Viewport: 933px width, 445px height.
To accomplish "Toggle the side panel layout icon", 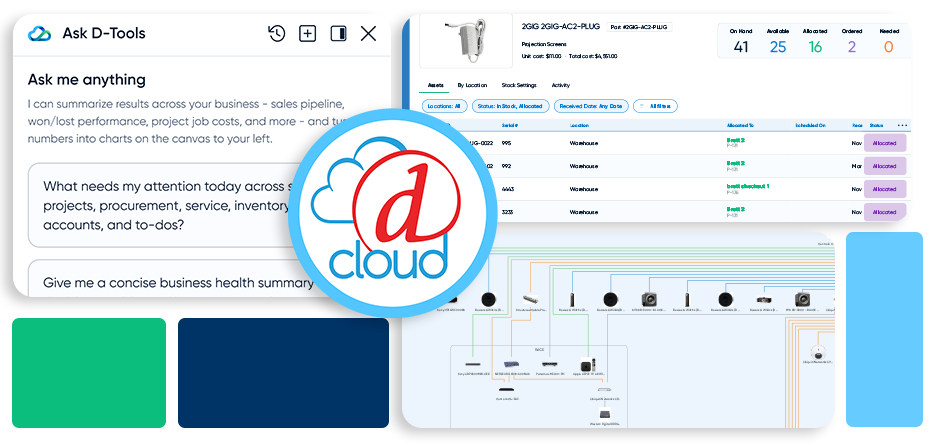I will pyautogui.click(x=339, y=33).
